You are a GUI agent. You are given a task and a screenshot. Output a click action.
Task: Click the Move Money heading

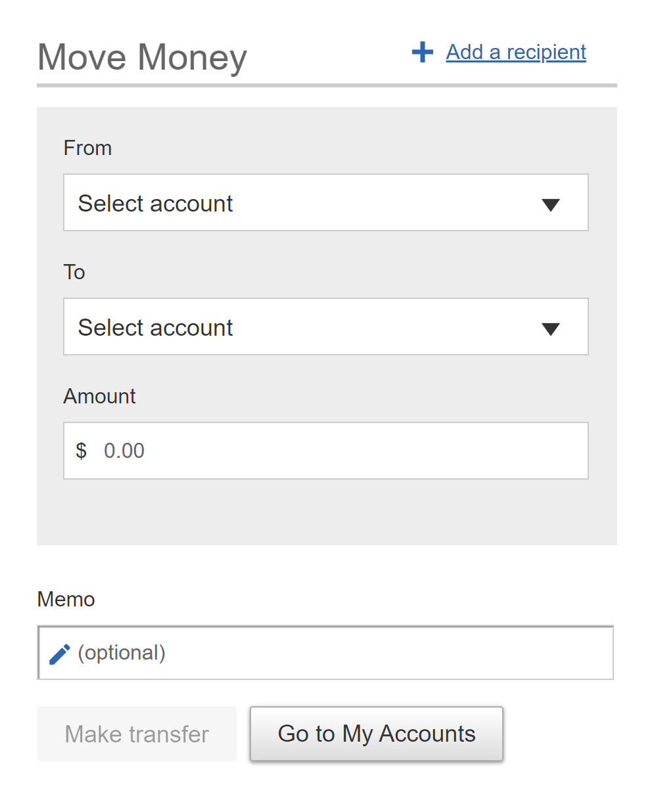142,57
